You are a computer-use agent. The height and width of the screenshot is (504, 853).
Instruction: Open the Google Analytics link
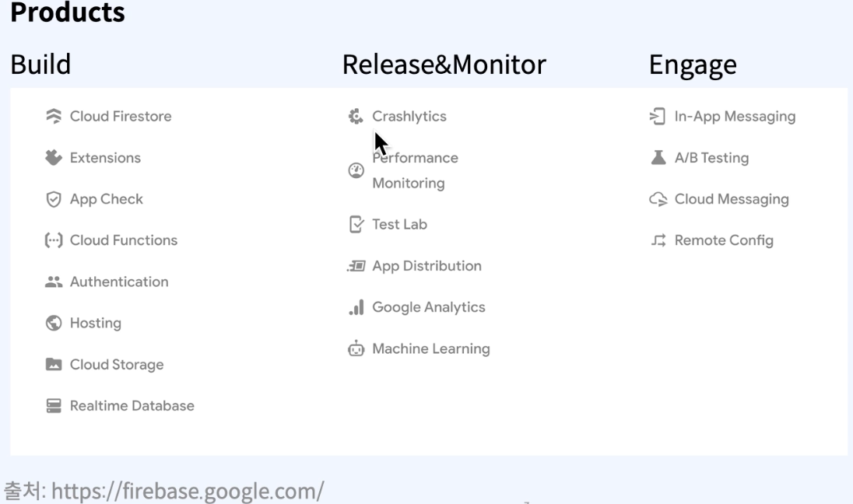pos(429,308)
